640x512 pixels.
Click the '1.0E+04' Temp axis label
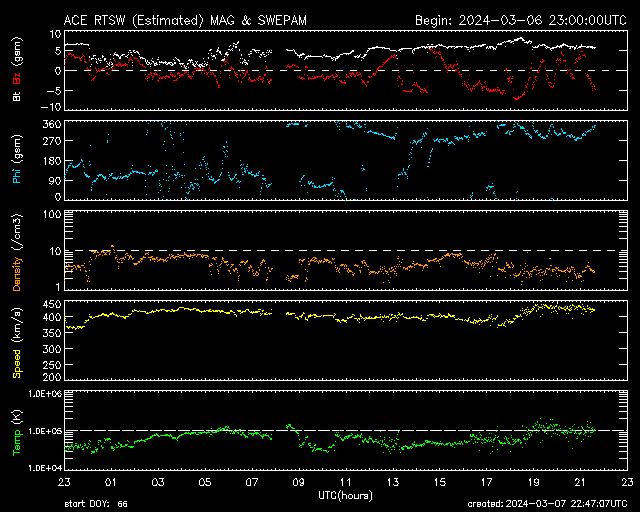45,468
